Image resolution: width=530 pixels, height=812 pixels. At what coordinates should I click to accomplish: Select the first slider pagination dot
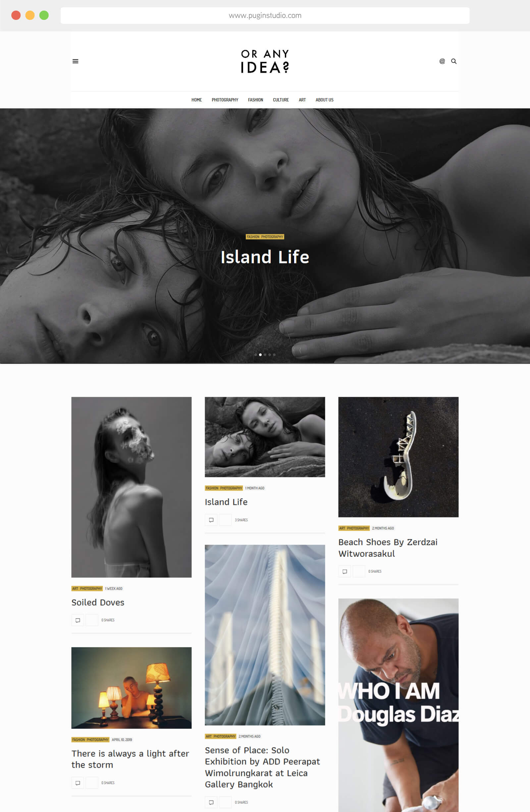(256, 355)
